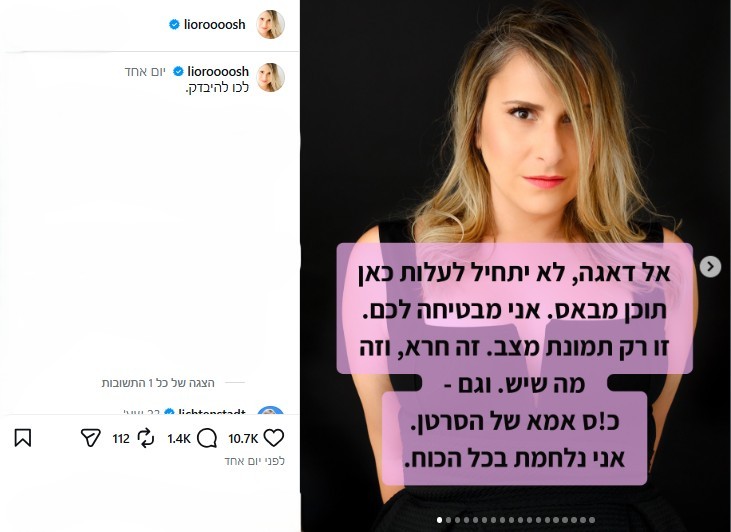731x532 pixels.
Task: Repost using the circular arrows icon
Action: point(146,438)
